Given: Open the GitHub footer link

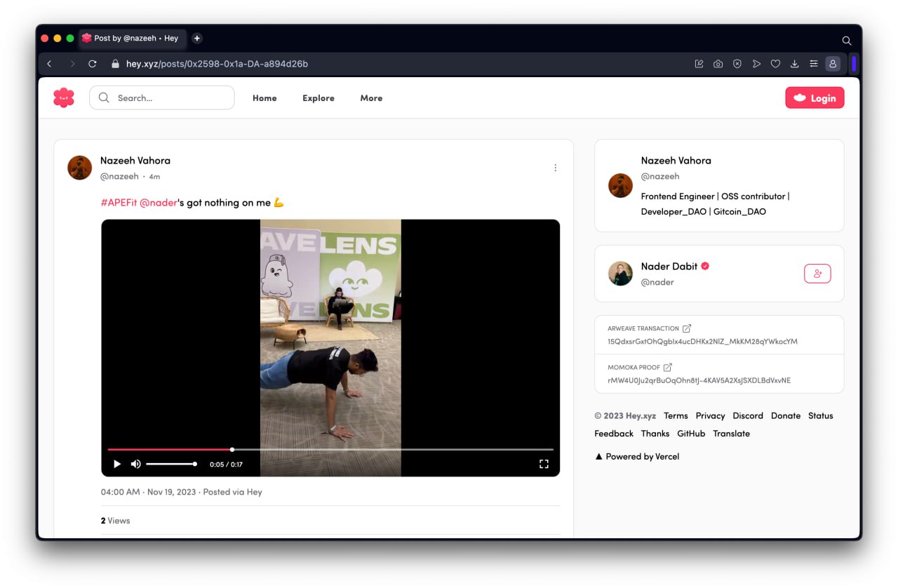Looking at the screenshot, I should point(691,434).
